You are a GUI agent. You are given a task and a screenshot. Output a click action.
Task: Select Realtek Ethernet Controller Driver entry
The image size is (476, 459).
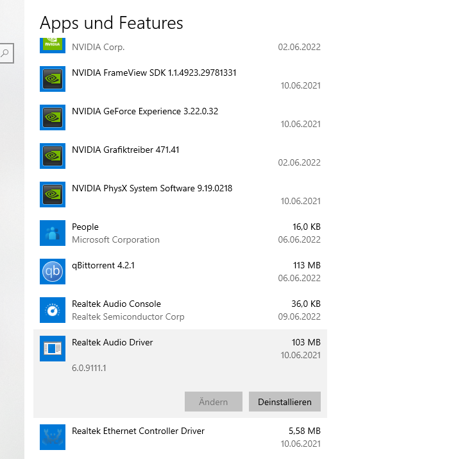180,437
